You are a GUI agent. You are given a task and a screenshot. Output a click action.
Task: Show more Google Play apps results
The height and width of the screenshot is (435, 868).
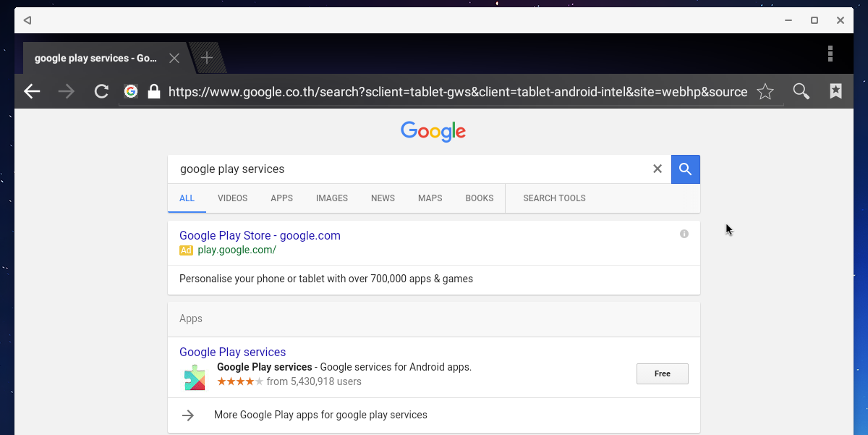point(320,415)
